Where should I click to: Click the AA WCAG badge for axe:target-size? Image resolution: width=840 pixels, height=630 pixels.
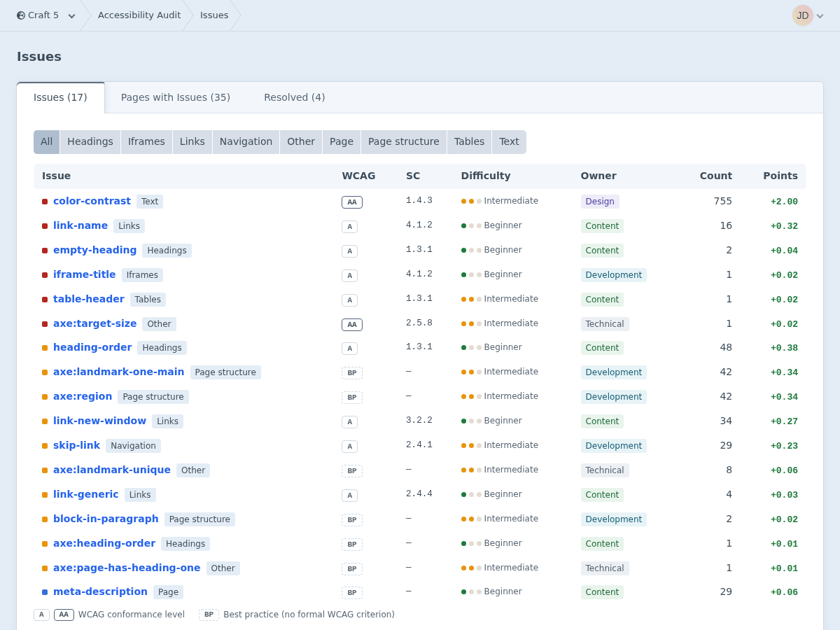(352, 325)
